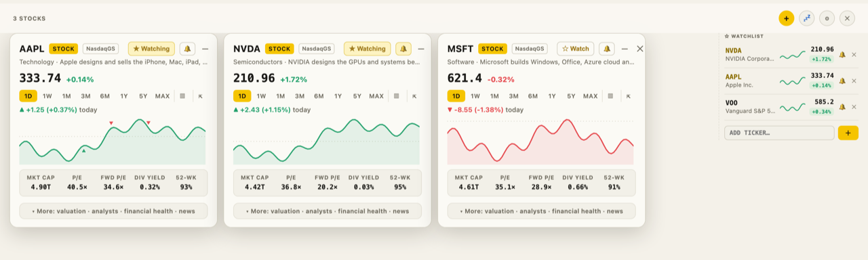Open the VOO row in the watchlist
Image resolution: width=868 pixels, height=260 pixels.
coord(791,107)
